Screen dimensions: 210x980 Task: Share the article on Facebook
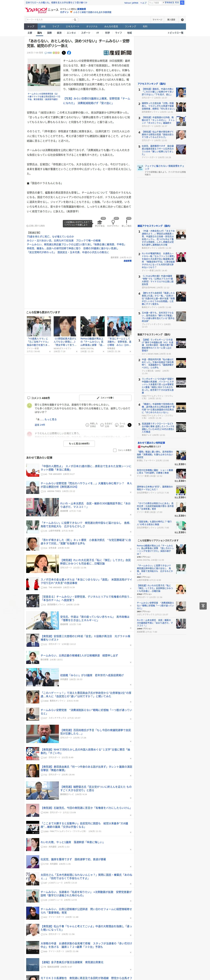point(69,53)
